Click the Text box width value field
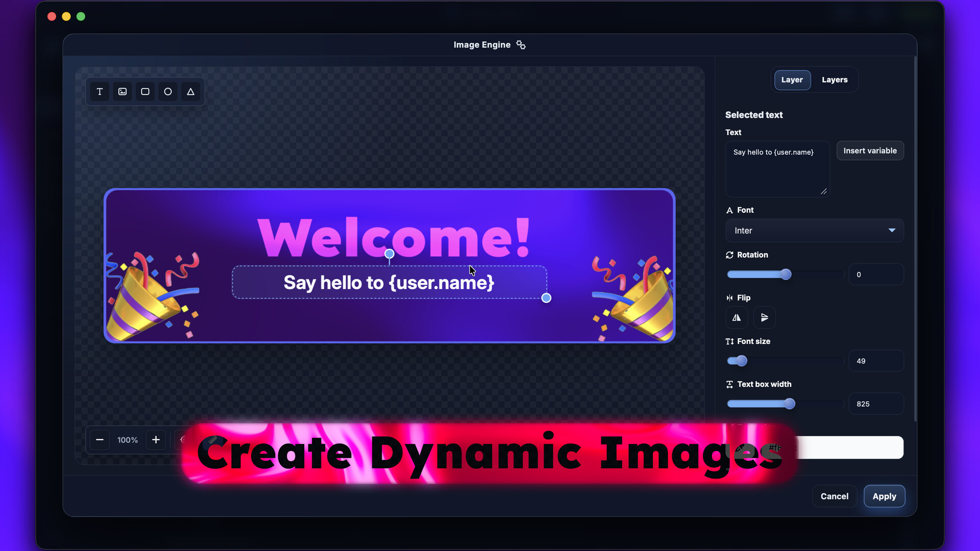Screen dimensions: 980x551 (x=875, y=404)
